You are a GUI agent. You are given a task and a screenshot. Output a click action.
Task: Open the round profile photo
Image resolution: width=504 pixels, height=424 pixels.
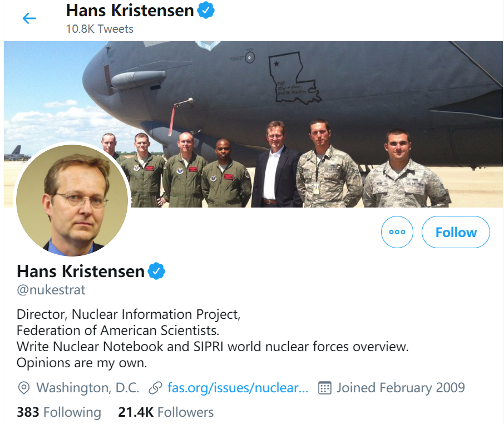pyautogui.click(x=73, y=200)
